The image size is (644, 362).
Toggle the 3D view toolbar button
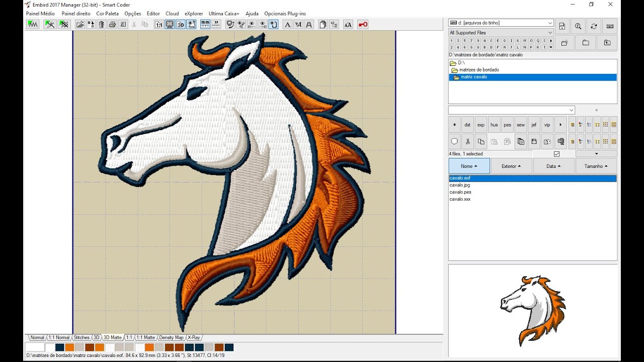click(180, 24)
